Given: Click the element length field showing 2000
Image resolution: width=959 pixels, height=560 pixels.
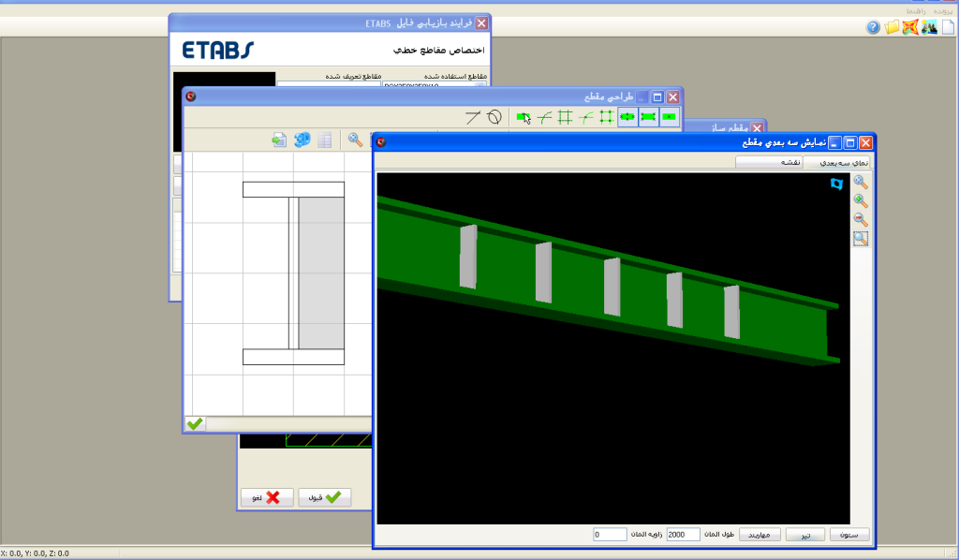Looking at the screenshot, I should (683, 535).
